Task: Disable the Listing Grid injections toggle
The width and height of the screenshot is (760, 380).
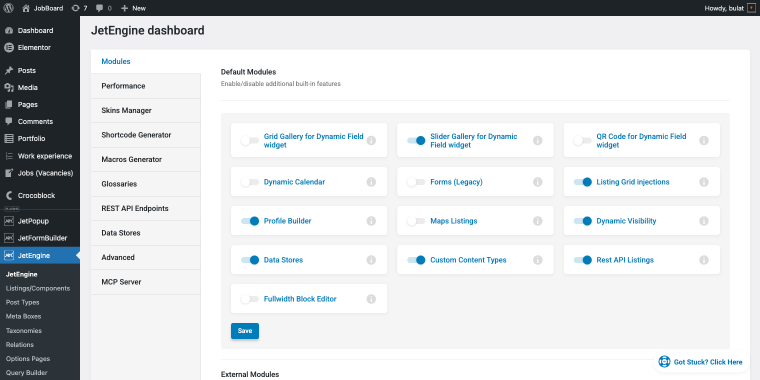Action: point(583,182)
